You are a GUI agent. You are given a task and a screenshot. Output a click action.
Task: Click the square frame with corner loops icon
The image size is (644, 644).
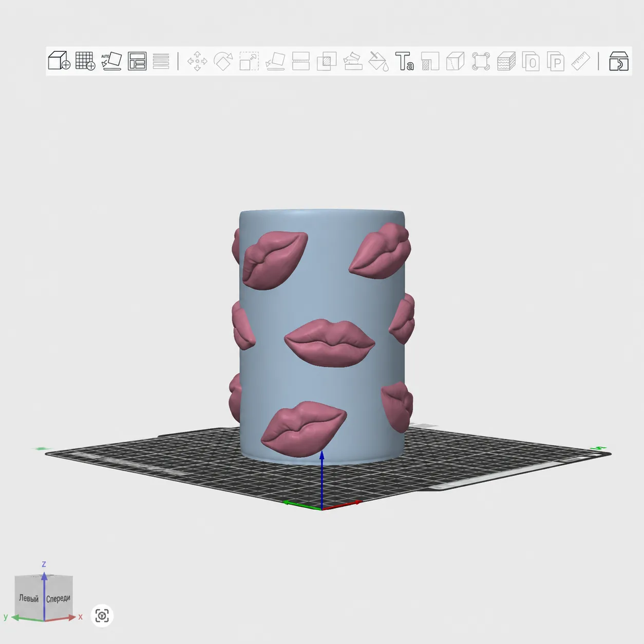[481, 61]
